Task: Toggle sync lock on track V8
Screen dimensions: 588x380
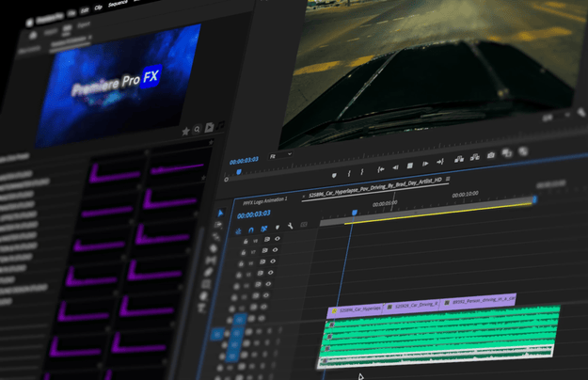Action: pyautogui.click(x=267, y=239)
